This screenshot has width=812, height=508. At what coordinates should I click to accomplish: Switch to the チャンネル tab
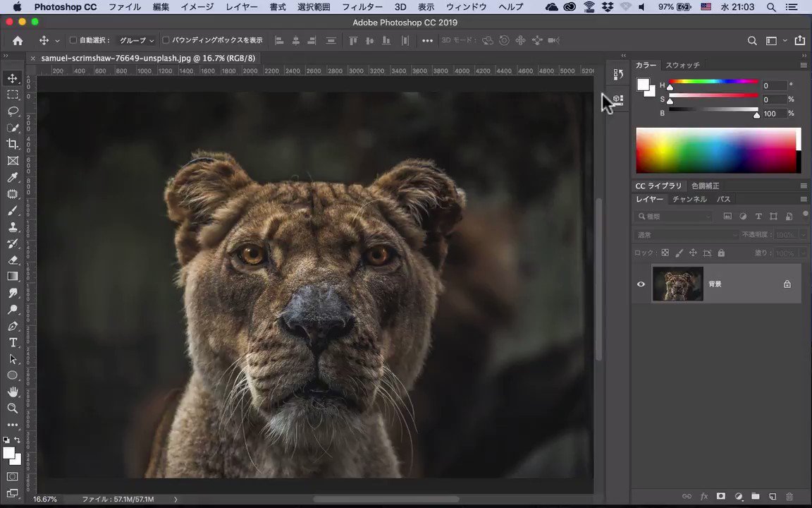coord(689,200)
